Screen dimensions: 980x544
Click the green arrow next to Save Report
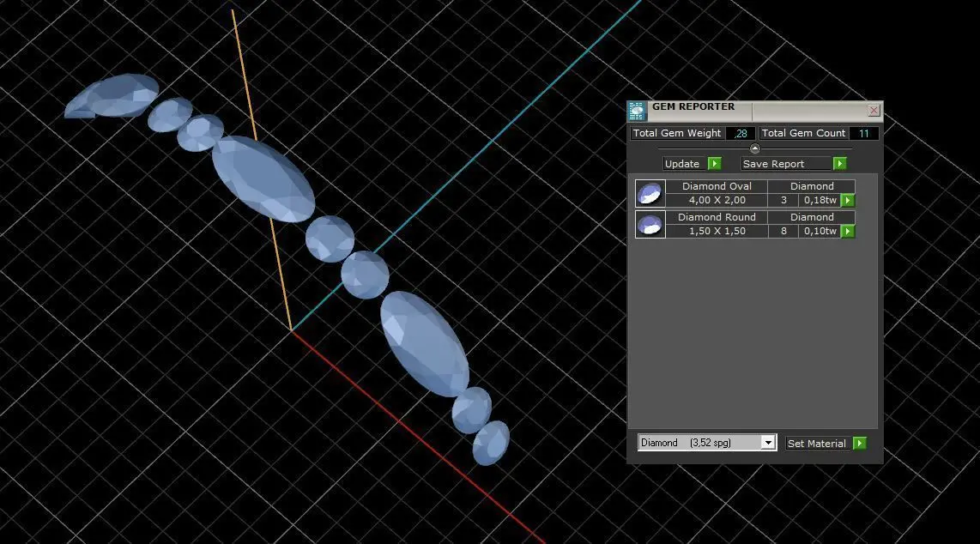click(839, 164)
